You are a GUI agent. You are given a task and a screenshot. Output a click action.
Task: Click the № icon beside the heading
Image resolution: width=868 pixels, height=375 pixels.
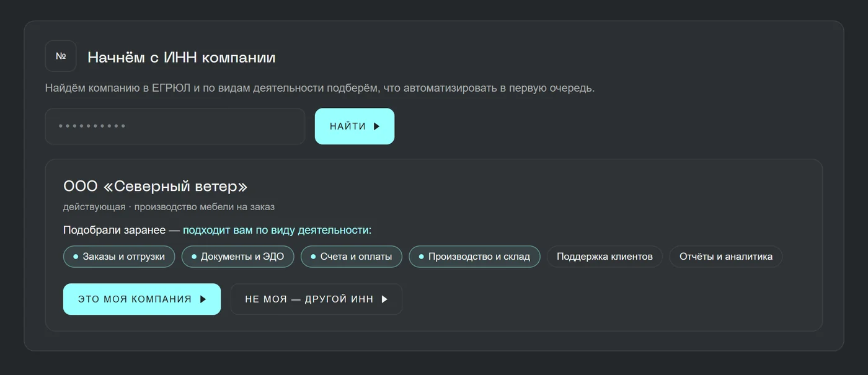click(x=61, y=56)
